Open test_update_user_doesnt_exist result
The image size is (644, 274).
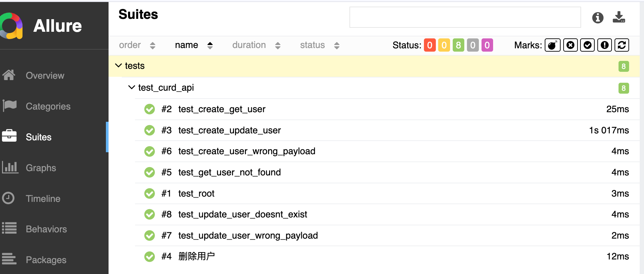[x=387, y=214]
